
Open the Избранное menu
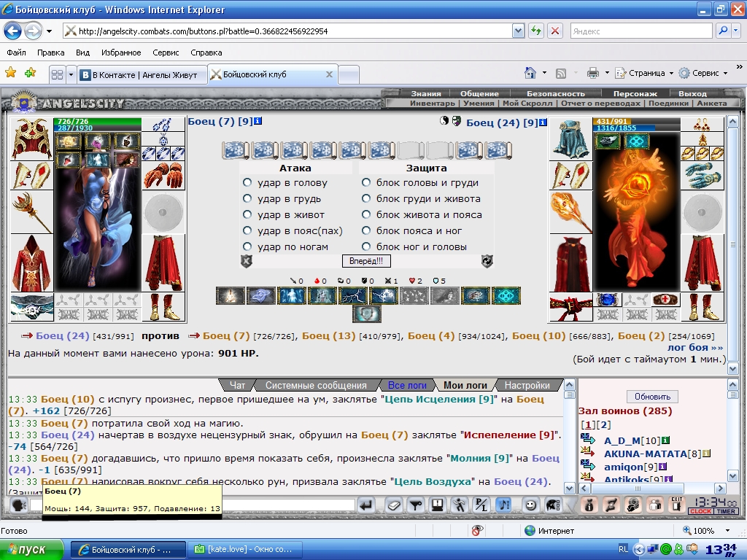(x=121, y=52)
